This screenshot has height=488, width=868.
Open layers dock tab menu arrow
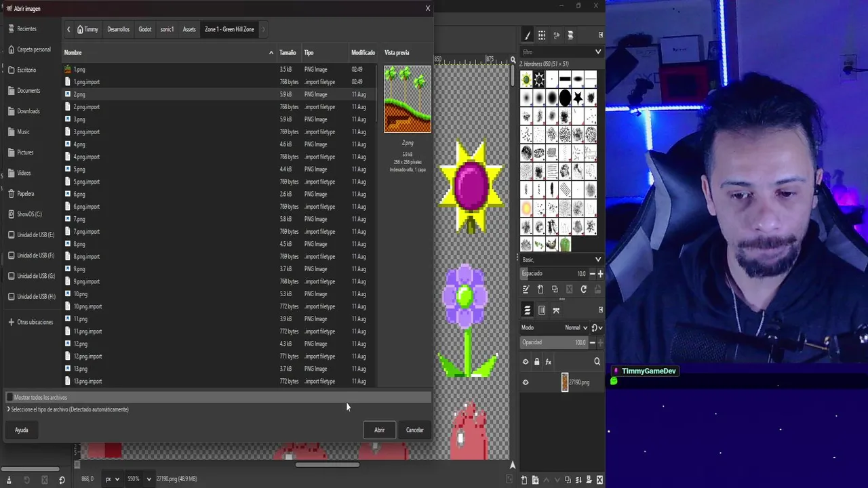point(600,310)
